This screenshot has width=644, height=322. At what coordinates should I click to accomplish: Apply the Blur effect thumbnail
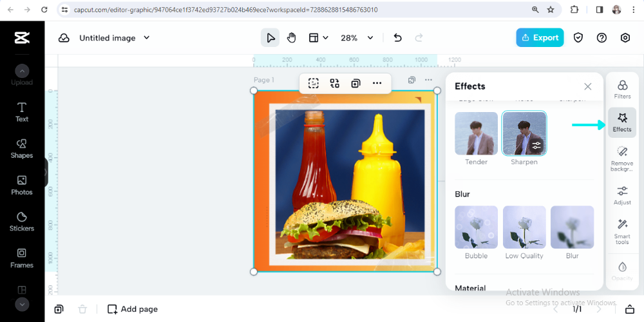tap(572, 227)
